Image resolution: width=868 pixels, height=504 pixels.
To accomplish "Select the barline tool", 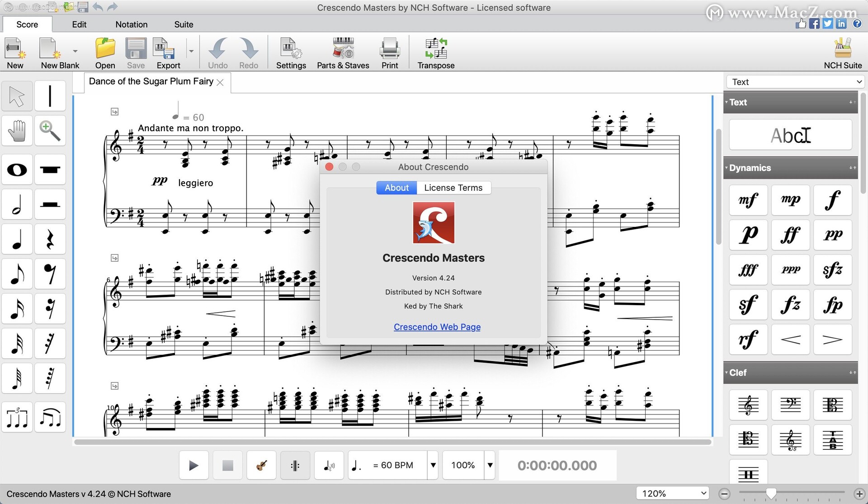I will click(50, 96).
